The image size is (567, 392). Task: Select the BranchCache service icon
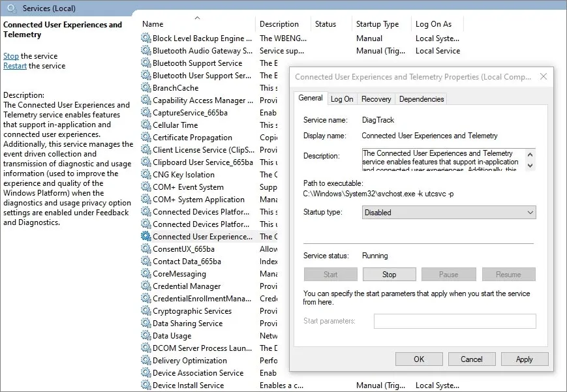point(145,87)
